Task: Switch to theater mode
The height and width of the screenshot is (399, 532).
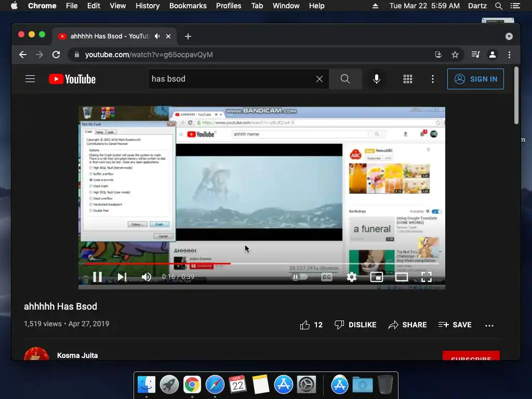Action: point(402,277)
